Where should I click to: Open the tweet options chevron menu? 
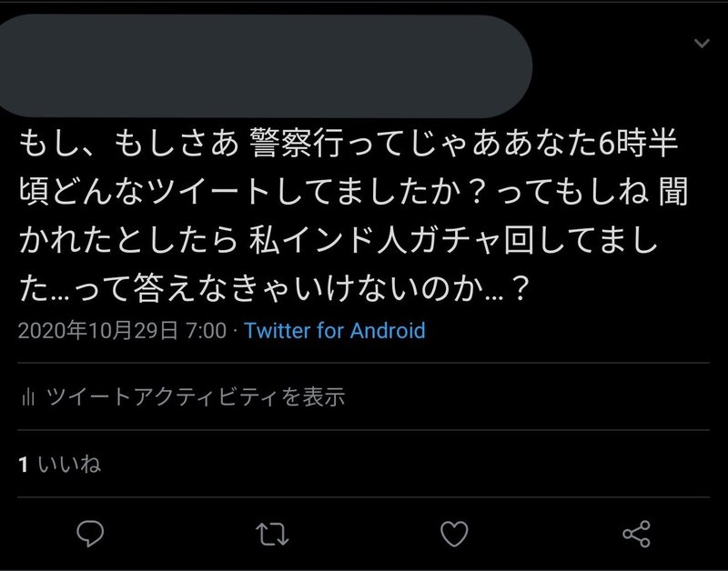[x=702, y=44]
